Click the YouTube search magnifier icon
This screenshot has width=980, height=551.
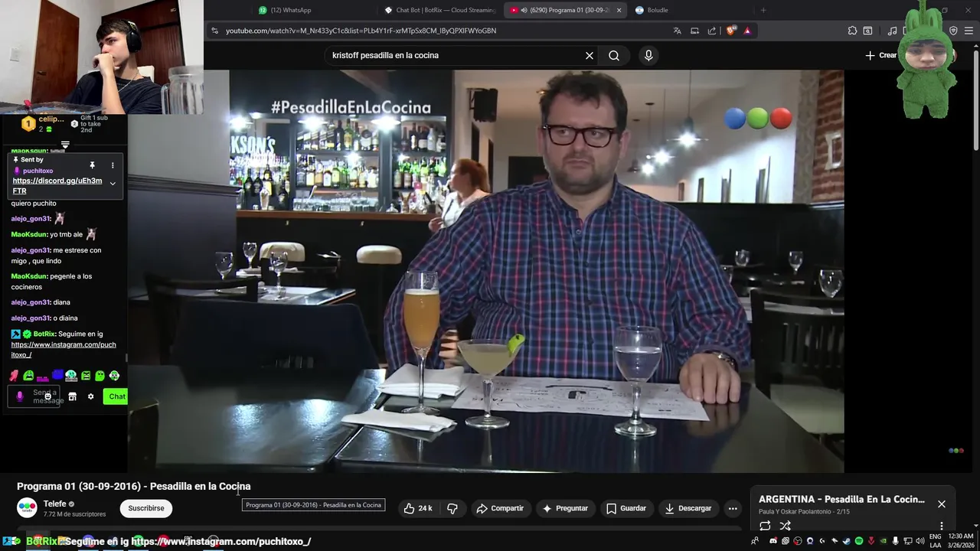click(x=614, y=55)
